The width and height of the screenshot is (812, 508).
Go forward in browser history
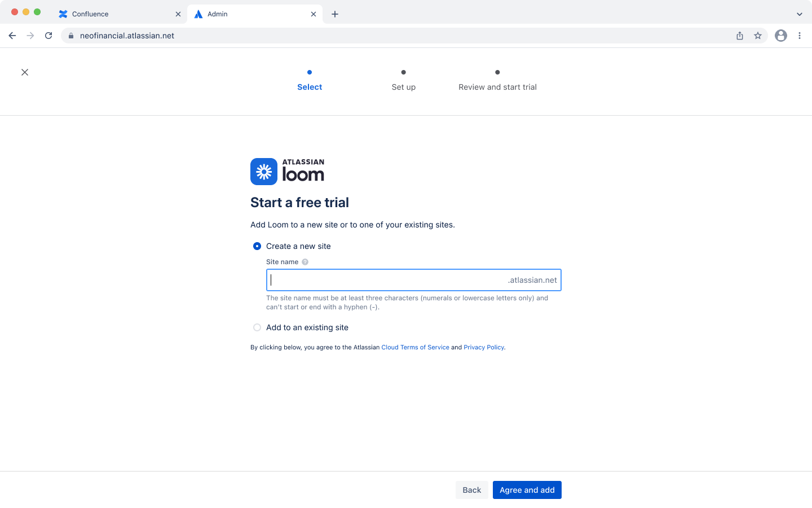(30, 36)
